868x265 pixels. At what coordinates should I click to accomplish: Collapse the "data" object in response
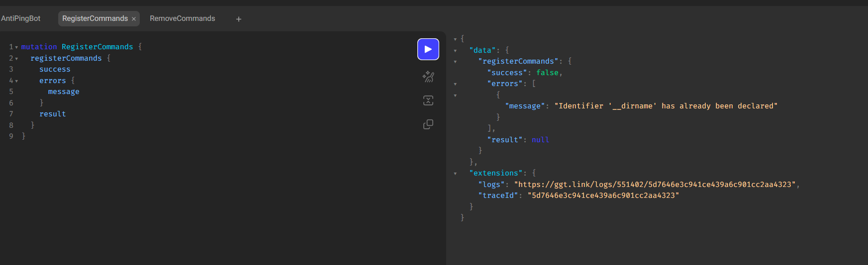[455, 51]
